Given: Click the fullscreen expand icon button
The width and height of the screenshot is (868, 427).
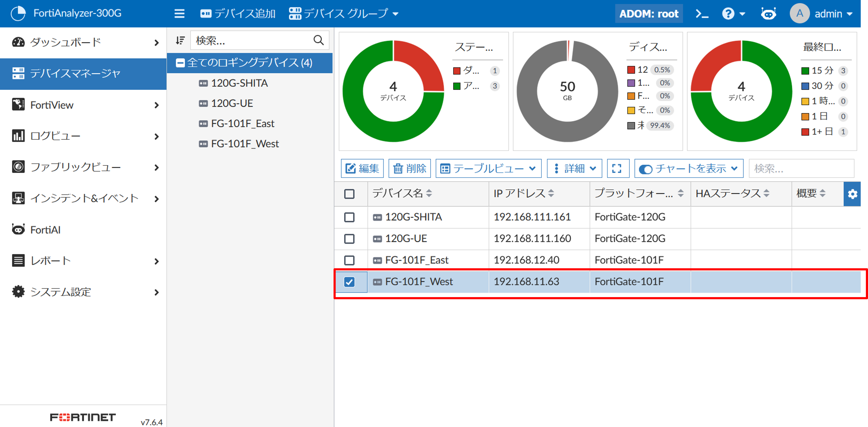Looking at the screenshot, I should tap(617, 168).
